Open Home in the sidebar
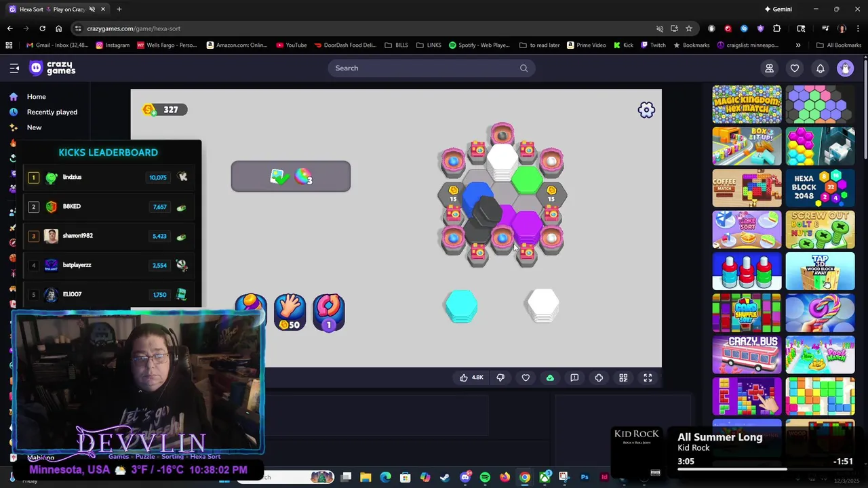 (x=37, y=96)
